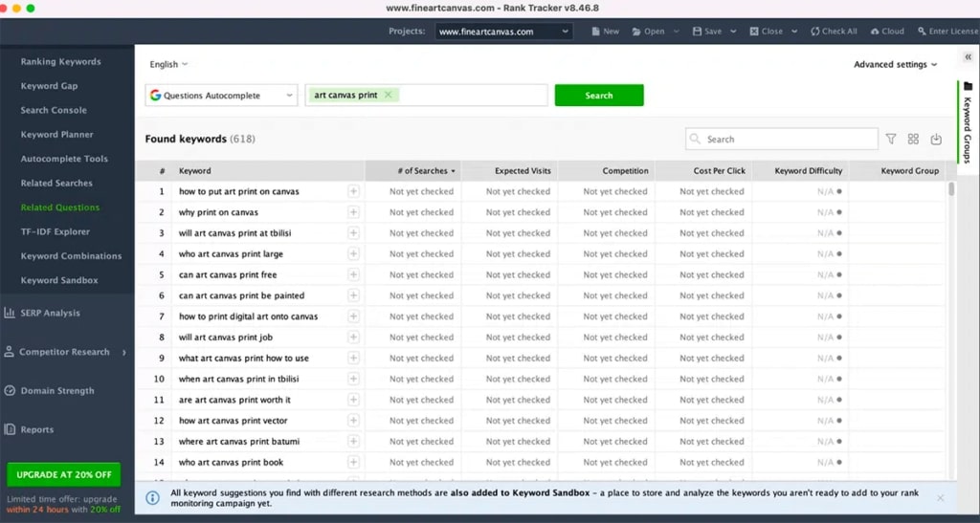Viewport: 980px width, 523px height.
Task: Click the Check All toolbar button
Action: click(x=834, y=32)
